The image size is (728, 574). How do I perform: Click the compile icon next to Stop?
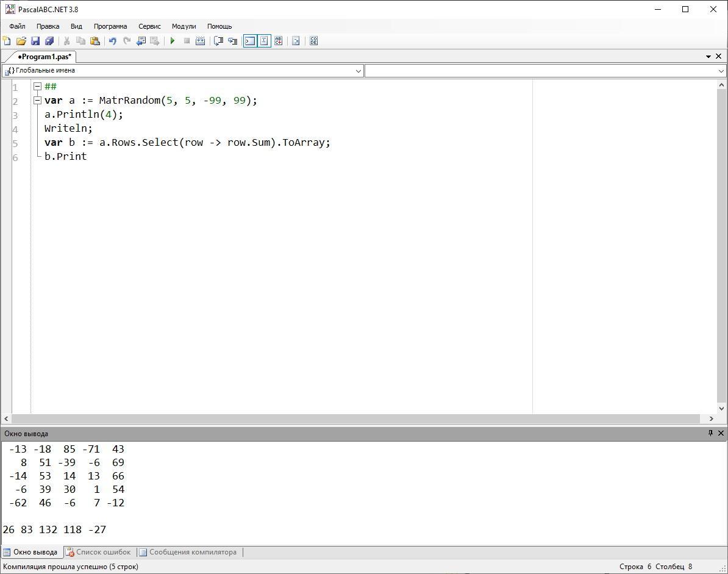click(200, 41)
